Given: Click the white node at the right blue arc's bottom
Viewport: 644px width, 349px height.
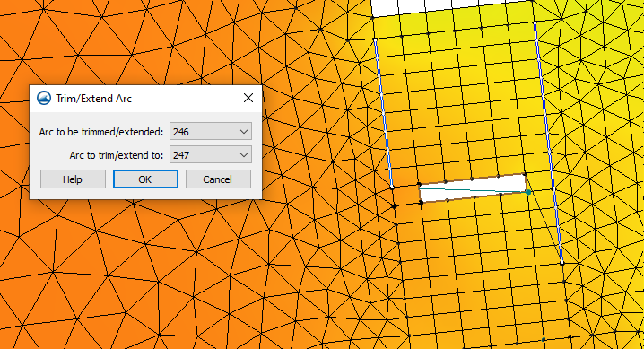Looking at the screenshot, I should (562, 263).
